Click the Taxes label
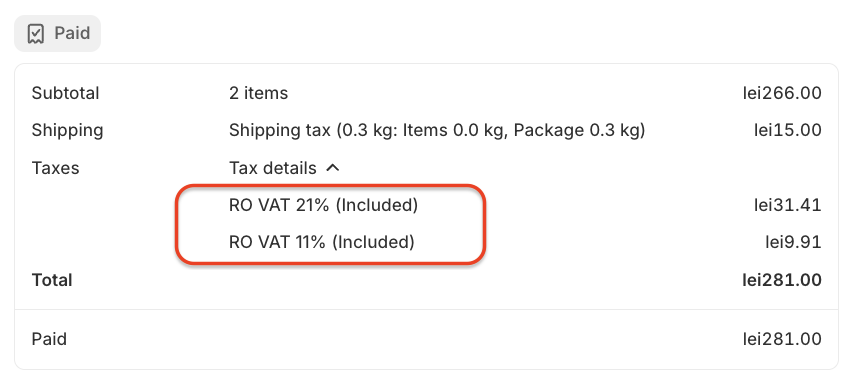This screenshot has width=854, height=388. (x=56, y=168)
